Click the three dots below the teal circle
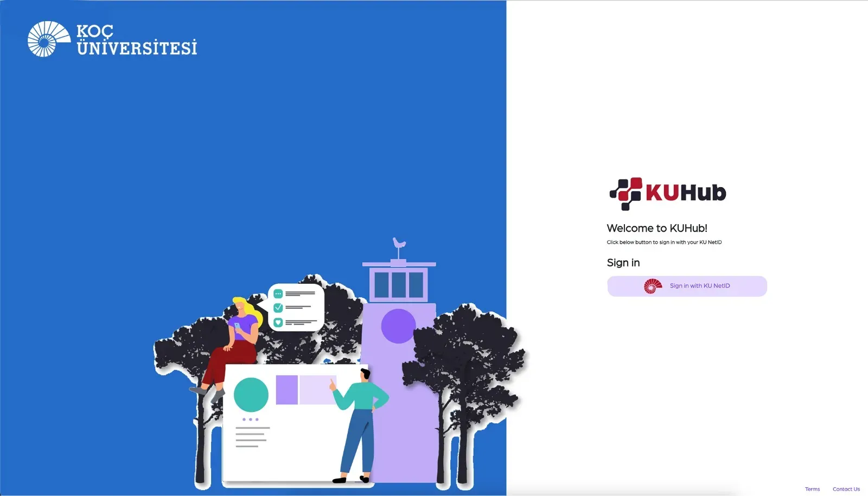The height and width of the screenshot is (496, 868). [x=250, y=419]
